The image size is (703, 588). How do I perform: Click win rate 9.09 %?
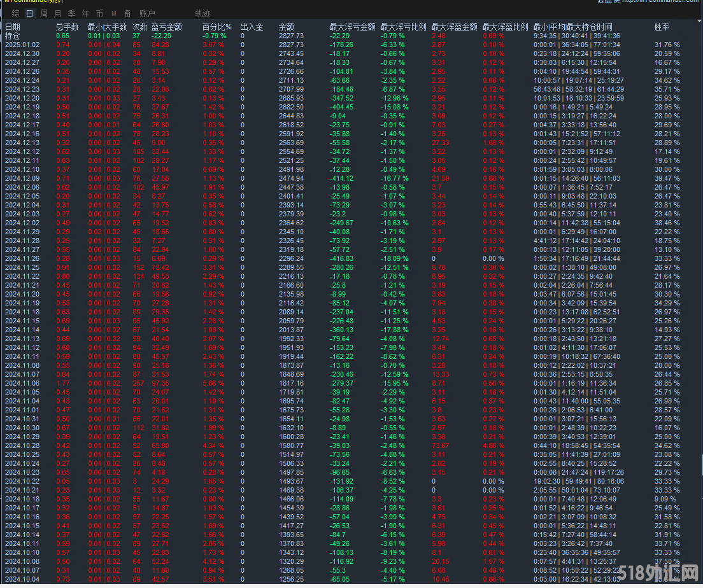[x=665, y=499]
